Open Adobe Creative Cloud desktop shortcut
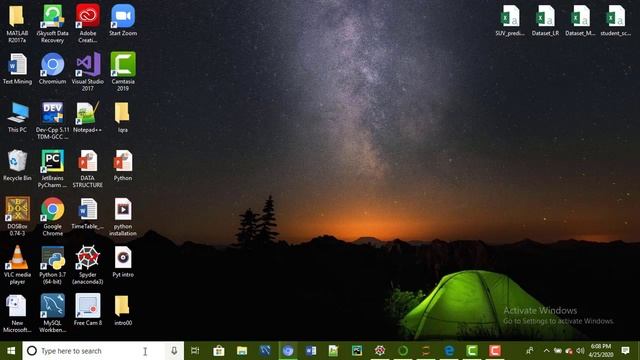640x360 pixels. 88,16
